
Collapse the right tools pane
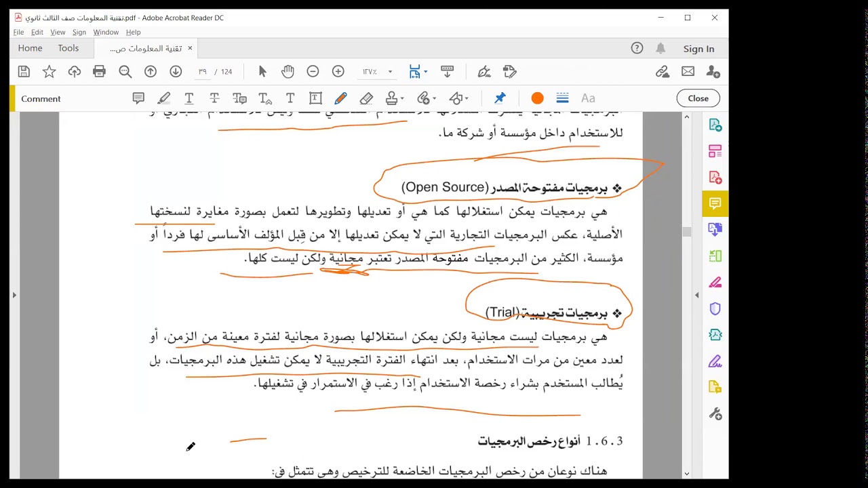[x=696, y=295]
